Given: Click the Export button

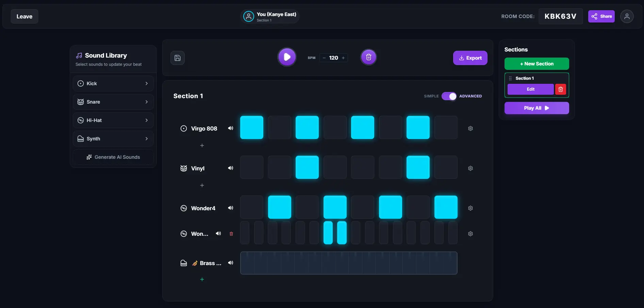Looking at the screenshot, I should tap(470, 58).
